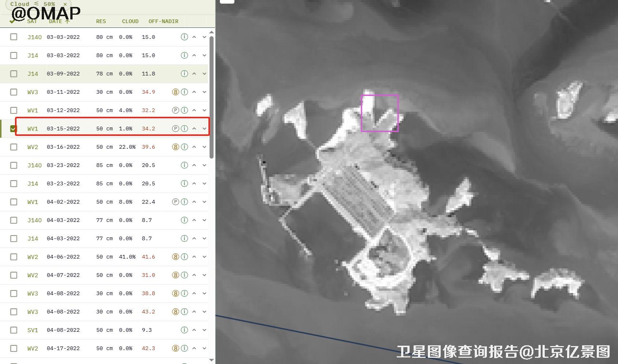Tick the checkbox for WV3 03-11-2022
Viewport: 618px width, 364px height.
tap(14, 92)
